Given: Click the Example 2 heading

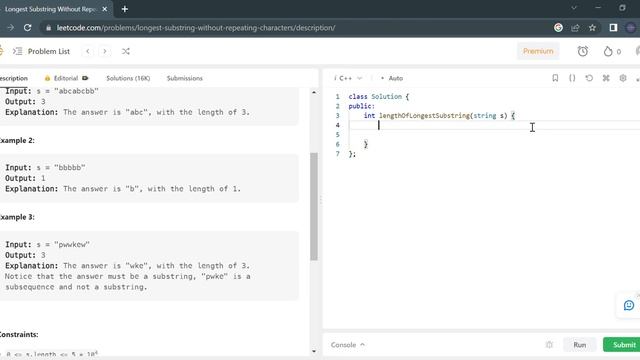Looking at the screenshot, I should pyautogui.click(x=17, y=140).
